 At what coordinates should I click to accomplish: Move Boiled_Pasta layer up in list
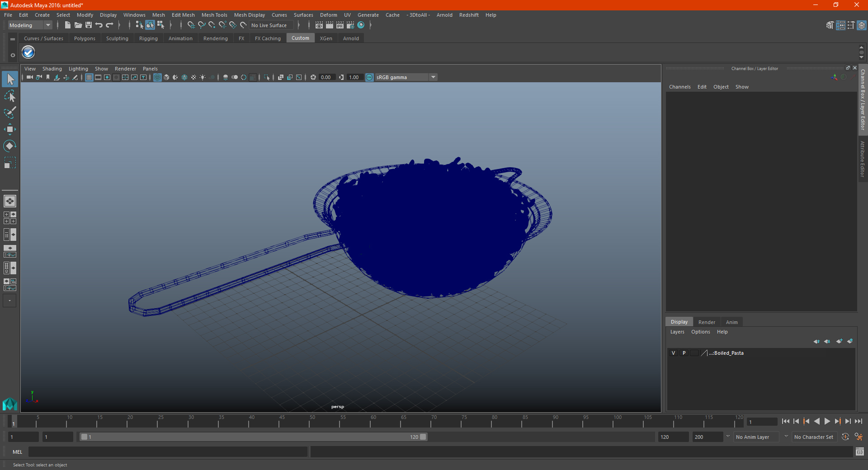pyautogui.click(x=816, y=341)
